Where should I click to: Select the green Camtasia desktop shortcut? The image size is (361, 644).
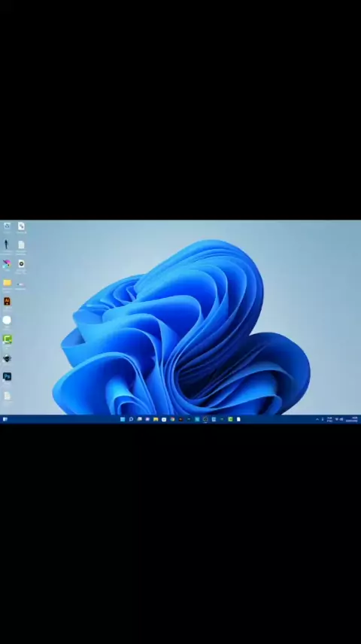tap(7, 339)
